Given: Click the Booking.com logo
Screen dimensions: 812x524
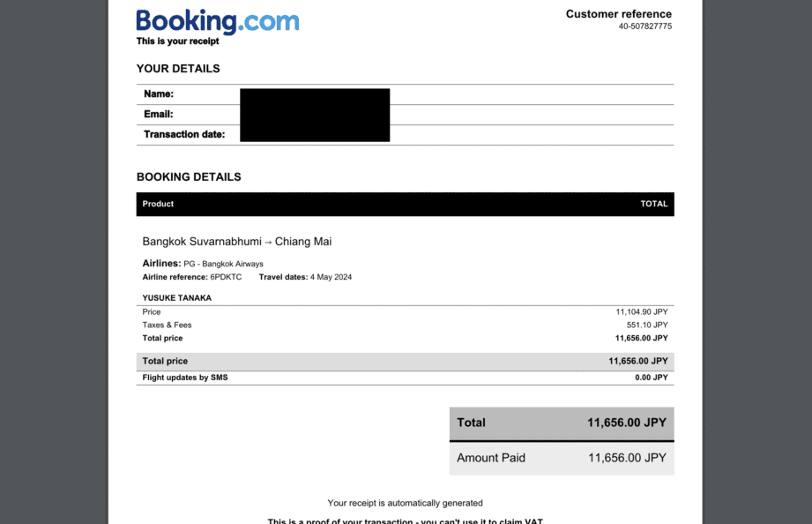Looking at the screenshot, I should pyautogui.click(x=217, y=22).
